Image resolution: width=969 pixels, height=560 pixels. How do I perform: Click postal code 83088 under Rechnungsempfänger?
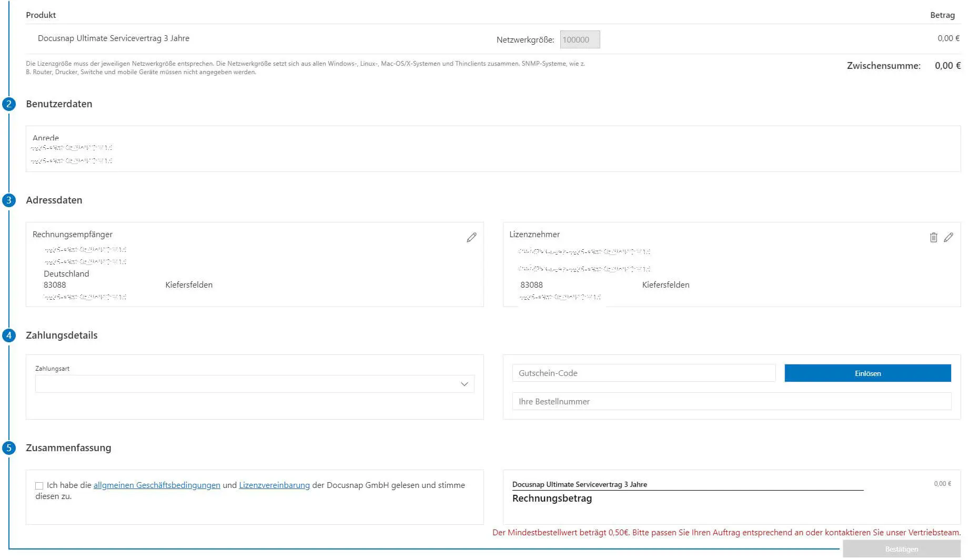[x=55, y=285]
